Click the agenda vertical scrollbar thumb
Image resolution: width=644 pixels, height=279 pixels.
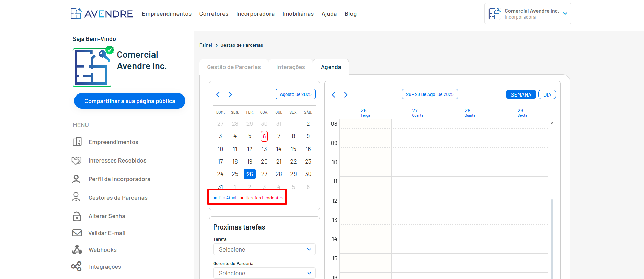pos(552,239)
